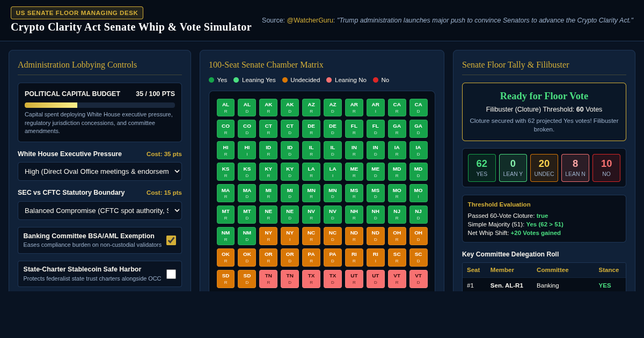The width and height of the screenshot is (644, 338).
Task: Select the LA Independent seat tile
Action: [333, 172]
